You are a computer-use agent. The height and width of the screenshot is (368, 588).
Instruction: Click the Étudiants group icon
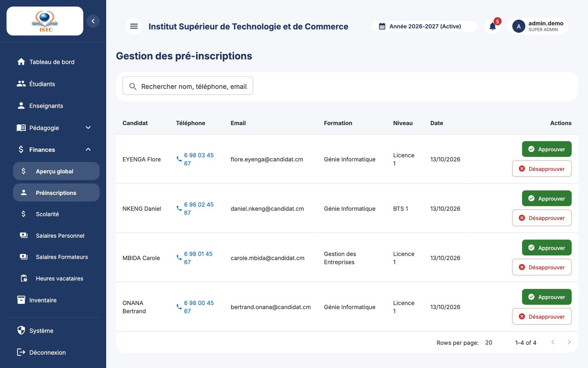[x=21, y=84]
